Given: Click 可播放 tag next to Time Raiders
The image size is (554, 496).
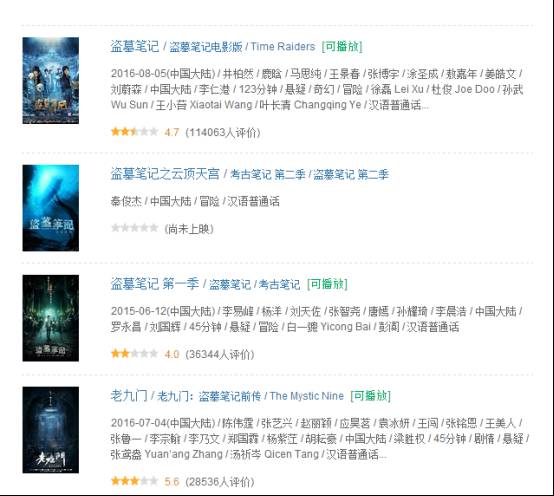Looking at the screenshot, I should pyautogui.click(x=342, y=46).
